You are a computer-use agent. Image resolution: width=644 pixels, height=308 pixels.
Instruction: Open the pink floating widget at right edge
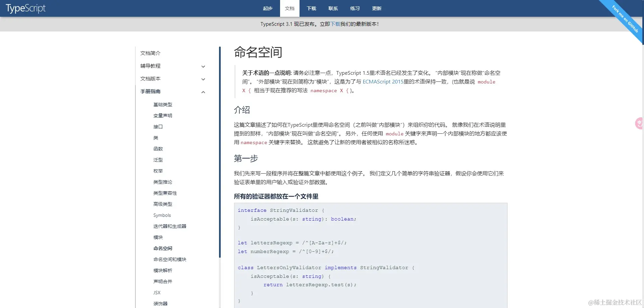point(639,123)
